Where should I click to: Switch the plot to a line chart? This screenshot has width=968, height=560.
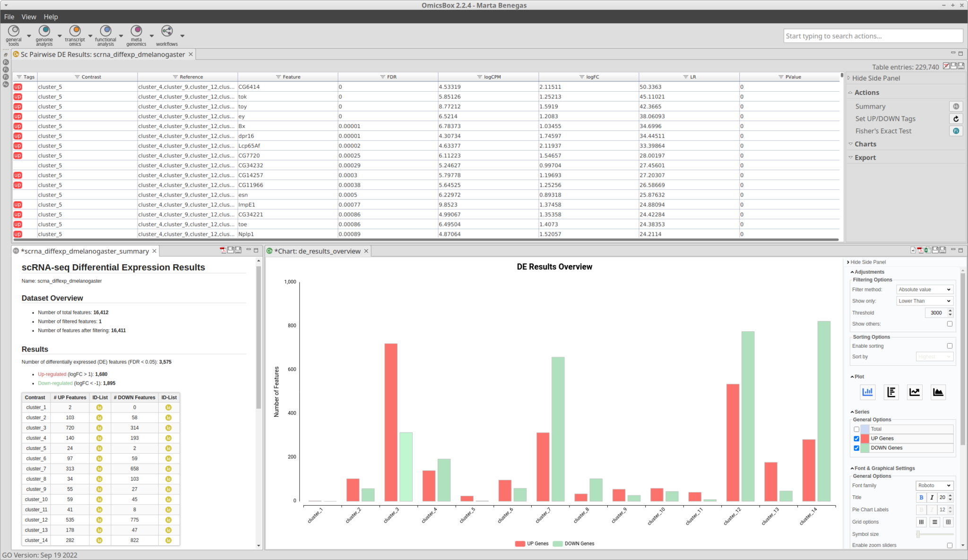914,392
